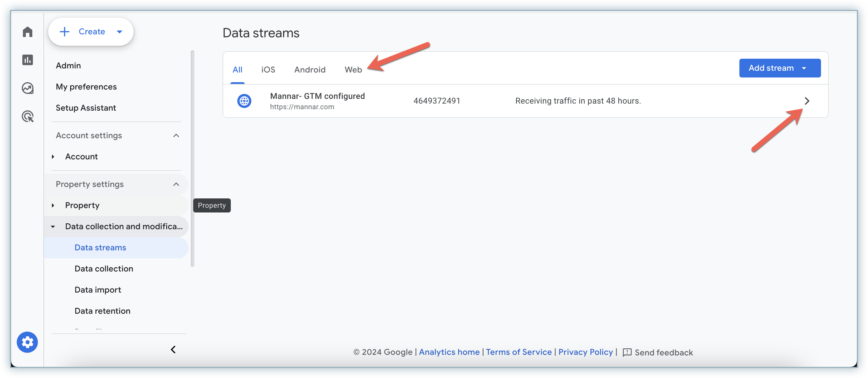Image resolution: width=868 pixels, height=378 pixels.
Task: Switch to the iOS tab
Action: pyautogui.click(x=268, y=70)
